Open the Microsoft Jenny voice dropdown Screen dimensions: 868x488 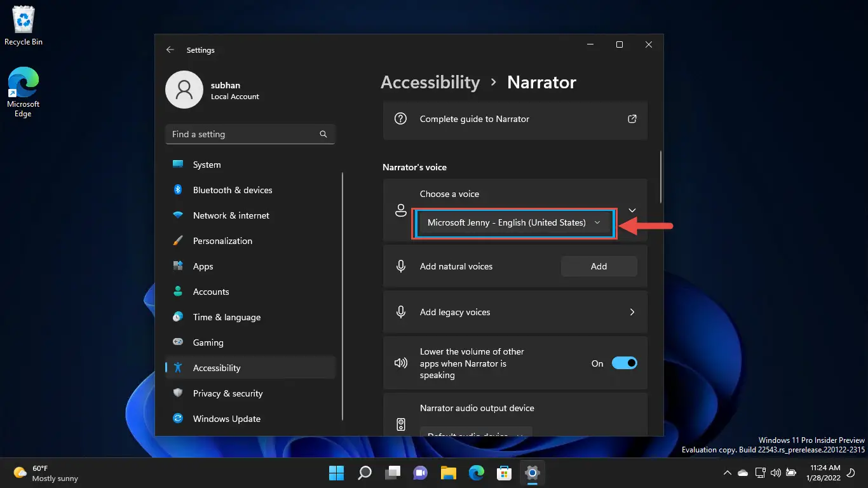coord(513,223)
